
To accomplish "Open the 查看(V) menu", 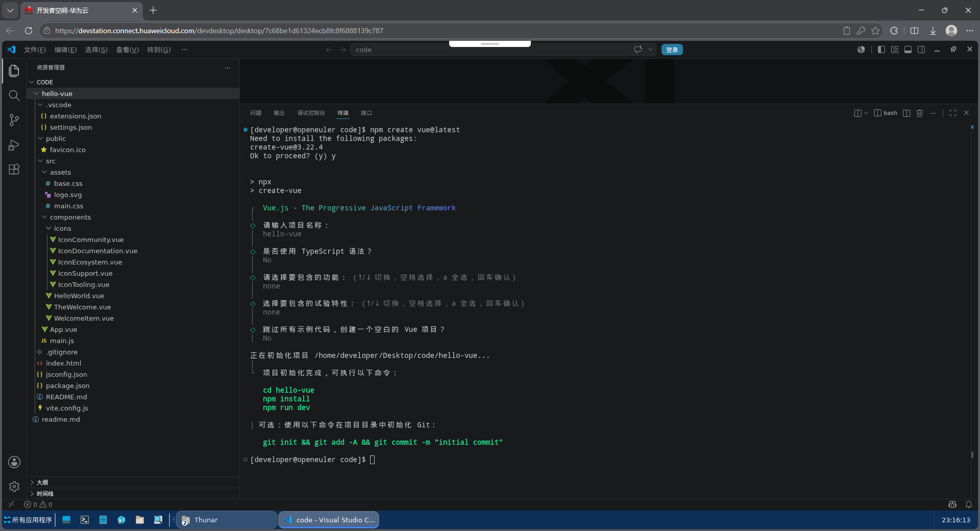I will 127,50.
